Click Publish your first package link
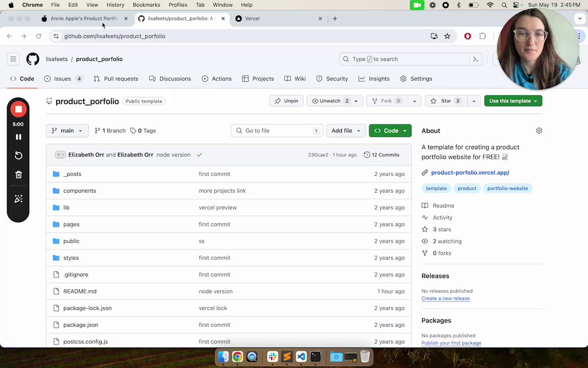This screenshot has width=588, height=368. (x=451, y=343)
